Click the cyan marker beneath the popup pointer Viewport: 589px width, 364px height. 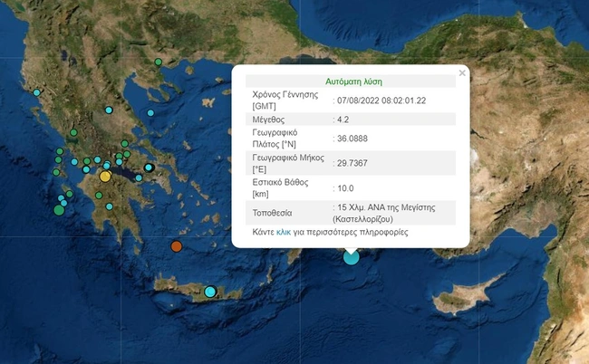pyautogui.click(x=351, y=257)
